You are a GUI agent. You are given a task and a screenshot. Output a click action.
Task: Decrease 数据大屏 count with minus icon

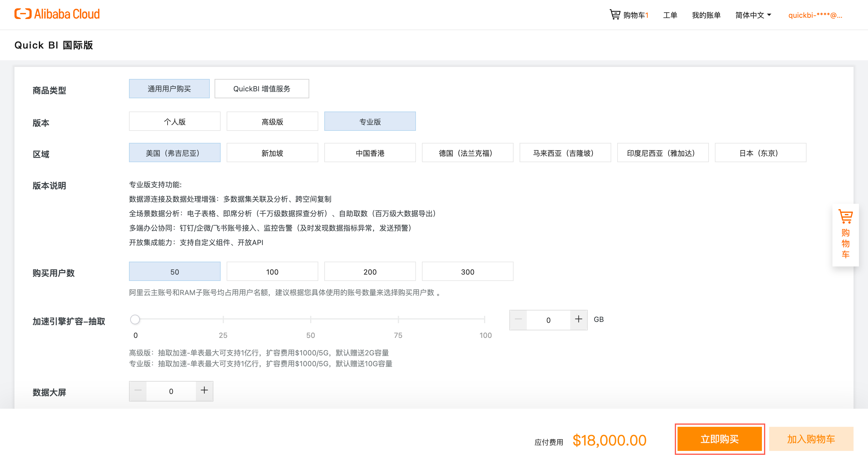138,391
